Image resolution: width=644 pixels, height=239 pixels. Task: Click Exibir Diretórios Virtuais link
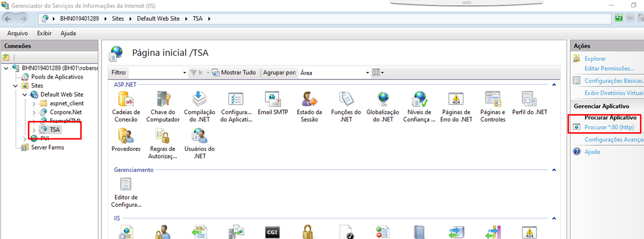pyautogui.click(x=614, y=93)
